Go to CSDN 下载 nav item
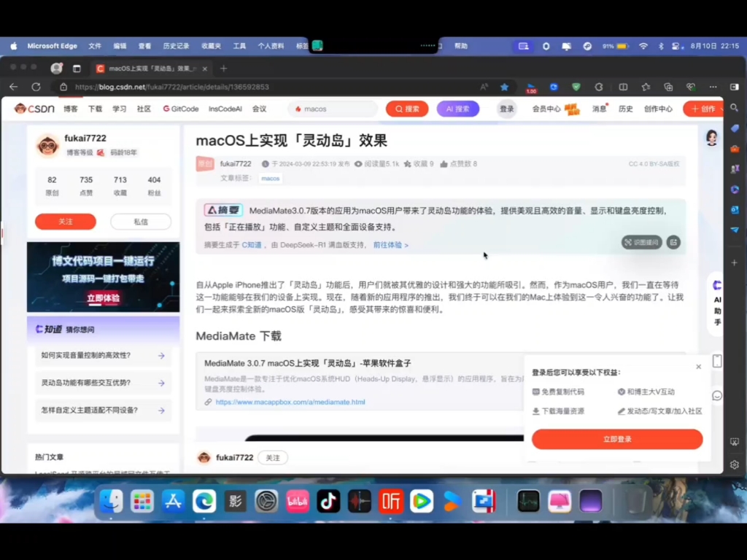The height and width of the screenshot is (560, 747). coord(95,109)
